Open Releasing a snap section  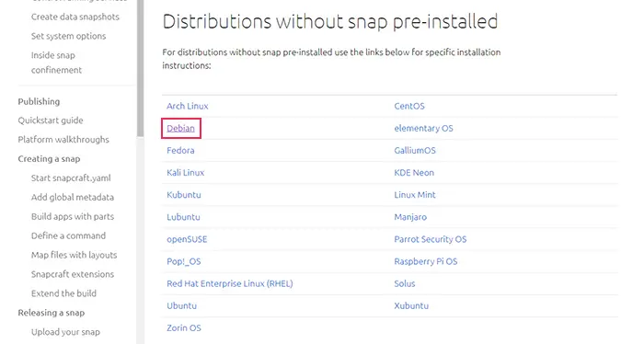pyautogui.click(x=52, y=313)
